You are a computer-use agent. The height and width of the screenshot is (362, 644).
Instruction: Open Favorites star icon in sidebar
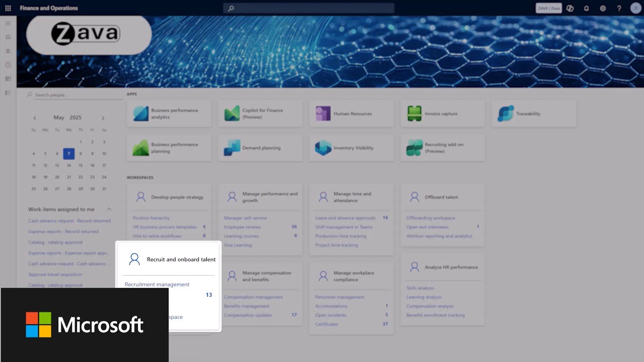pos(8,51)
